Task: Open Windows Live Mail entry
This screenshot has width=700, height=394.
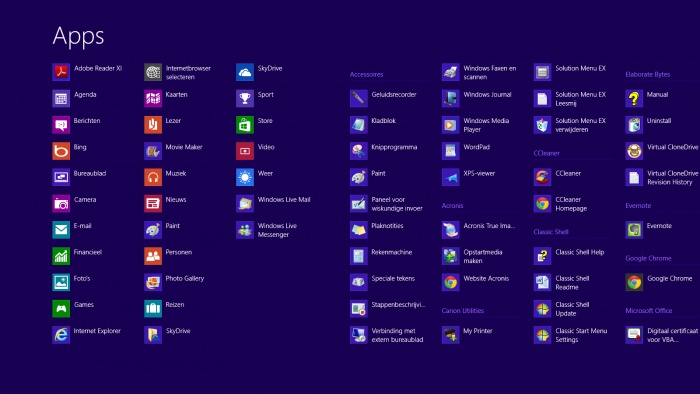Action: pos(273,203)
